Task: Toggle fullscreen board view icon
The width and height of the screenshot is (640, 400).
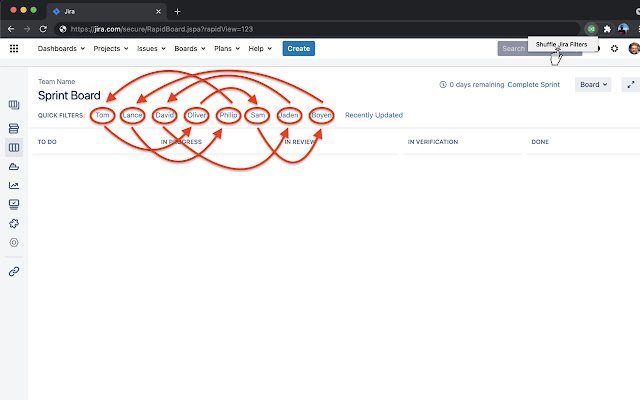Action: (x=631, y=84)
